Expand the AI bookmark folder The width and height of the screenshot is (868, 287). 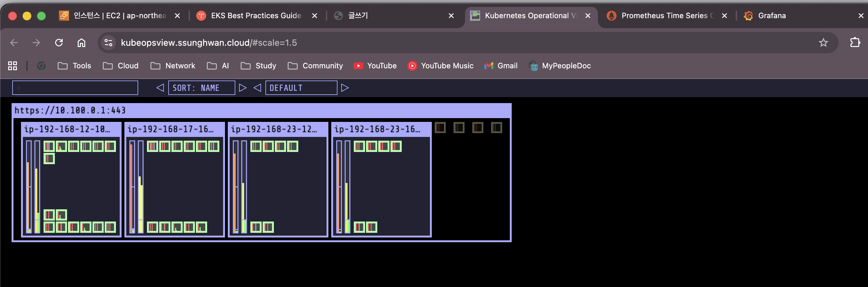218,66
